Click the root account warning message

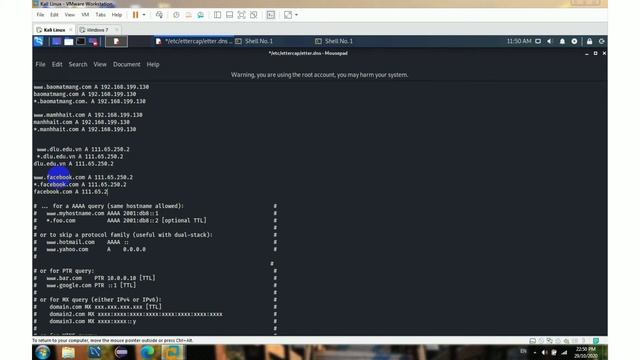[320, 75]
